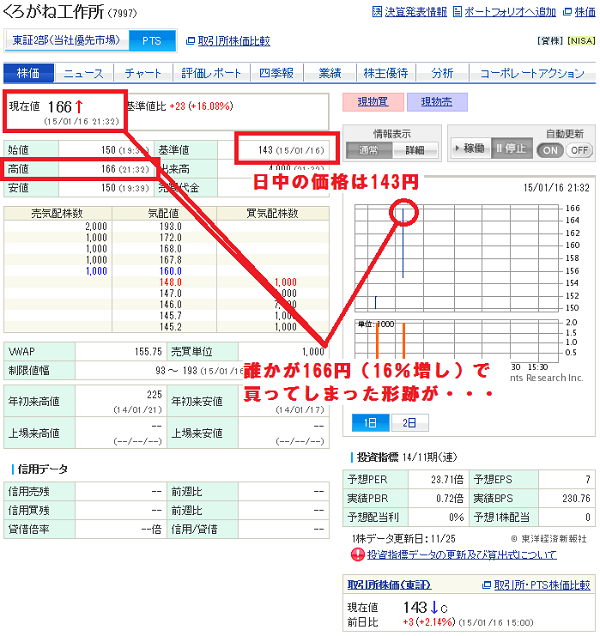Switch to チャート tab
Screen dimensions: 600x636
[x=143, y=73]
